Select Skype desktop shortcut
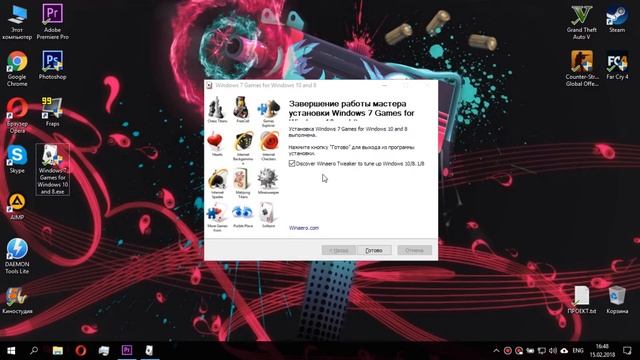640x360 pixels. point(17,159)
